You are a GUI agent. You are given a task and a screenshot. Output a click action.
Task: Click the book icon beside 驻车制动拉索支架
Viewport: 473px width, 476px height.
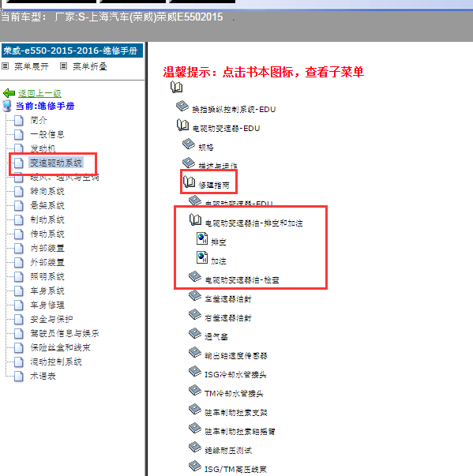click(195, 409)
